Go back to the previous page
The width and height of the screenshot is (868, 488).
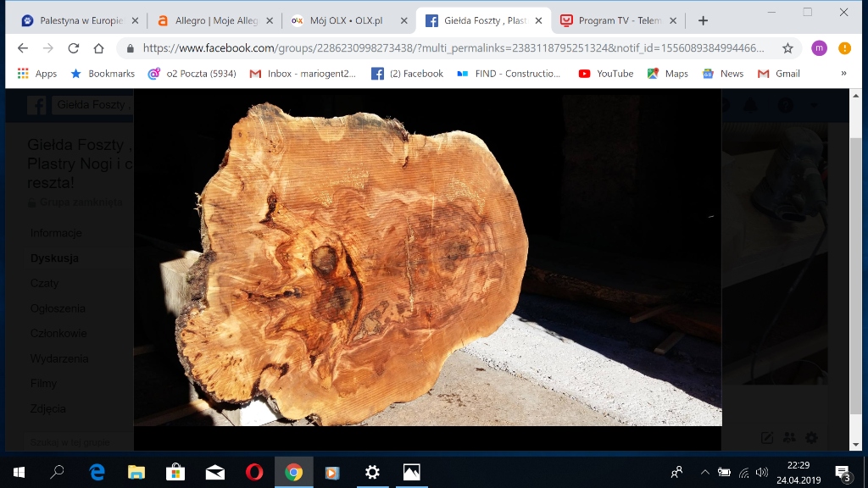(x=23, y=48)
